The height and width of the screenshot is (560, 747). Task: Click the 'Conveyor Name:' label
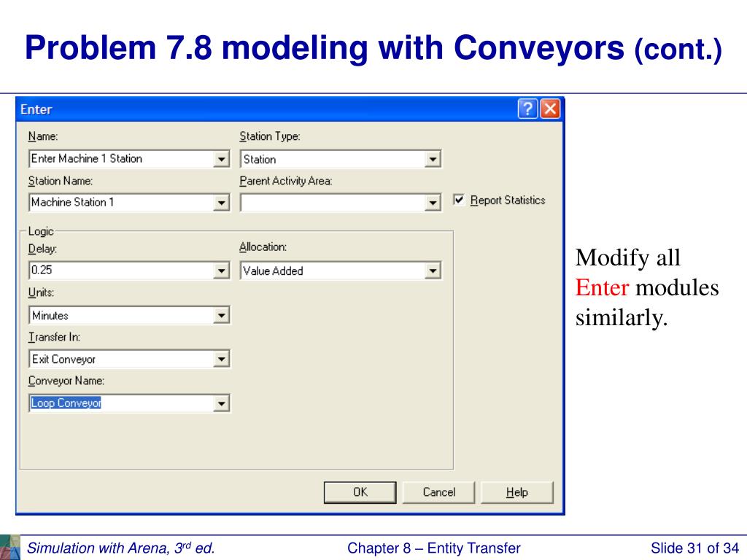tap(66, 381)
